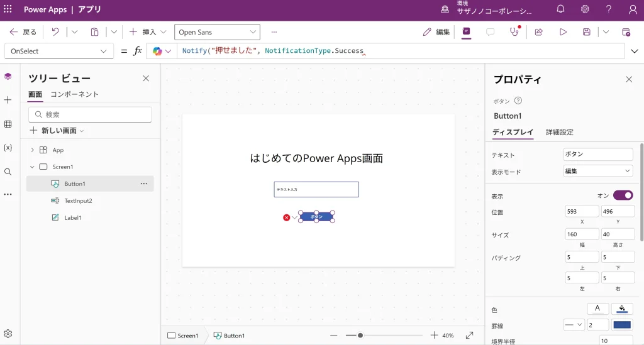Click the fit-to-window expand icon
Screen dimensions: 644x345
pos(469,336)
